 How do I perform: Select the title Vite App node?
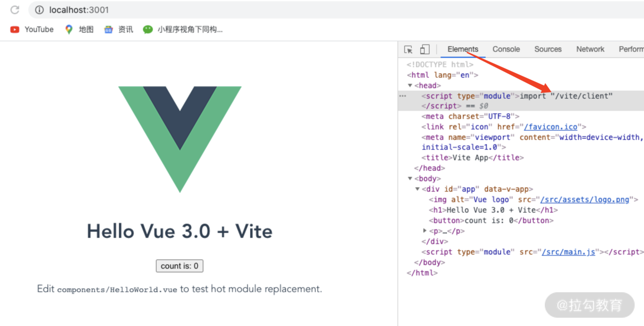[473, 158]
